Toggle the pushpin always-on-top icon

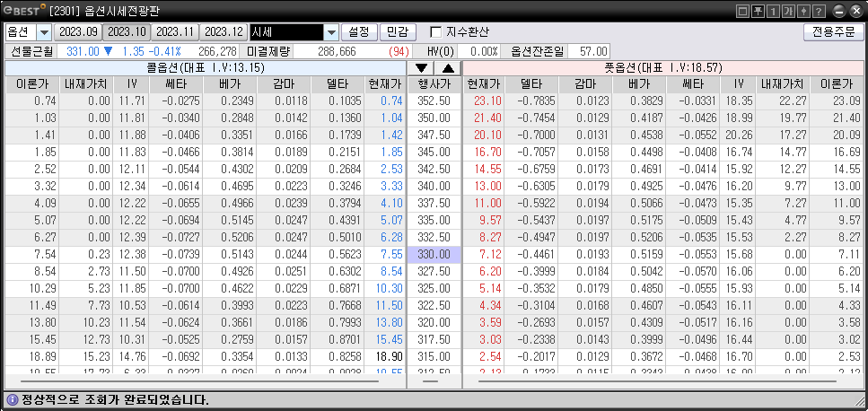point(758,11)
